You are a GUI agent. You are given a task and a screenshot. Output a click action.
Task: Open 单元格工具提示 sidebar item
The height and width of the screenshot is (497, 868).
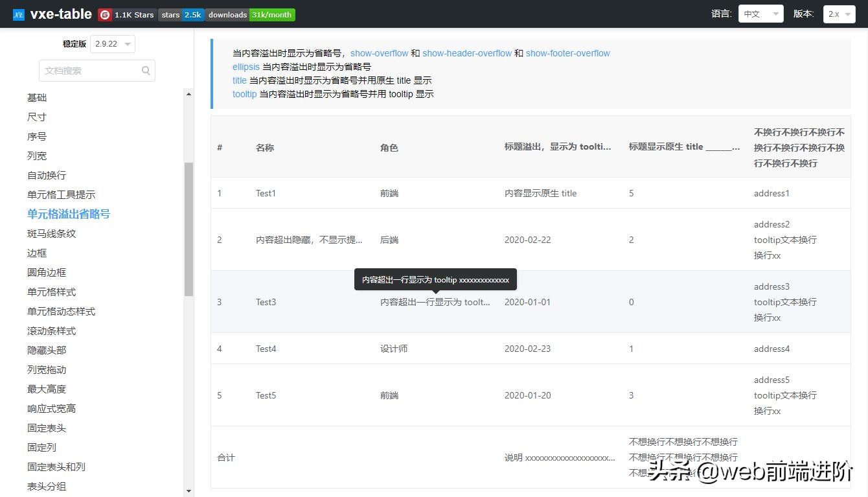61,194
